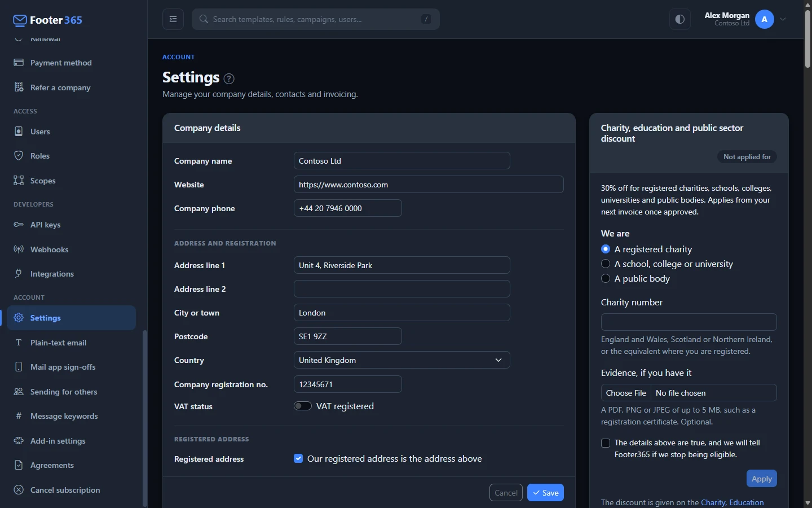Click the search magnifier icon
The height and width of the screenshot is (508, 812).
coord(204,19)
